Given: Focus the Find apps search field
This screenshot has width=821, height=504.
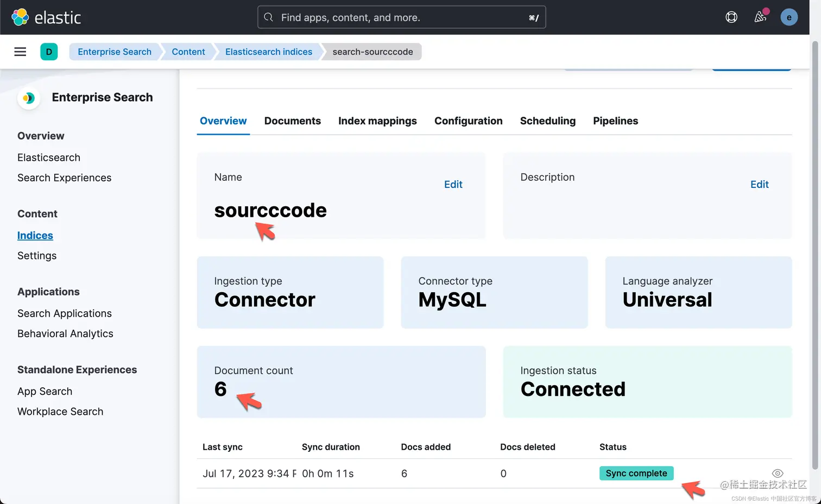Looking at the screenshot, I should coord(401,17).
